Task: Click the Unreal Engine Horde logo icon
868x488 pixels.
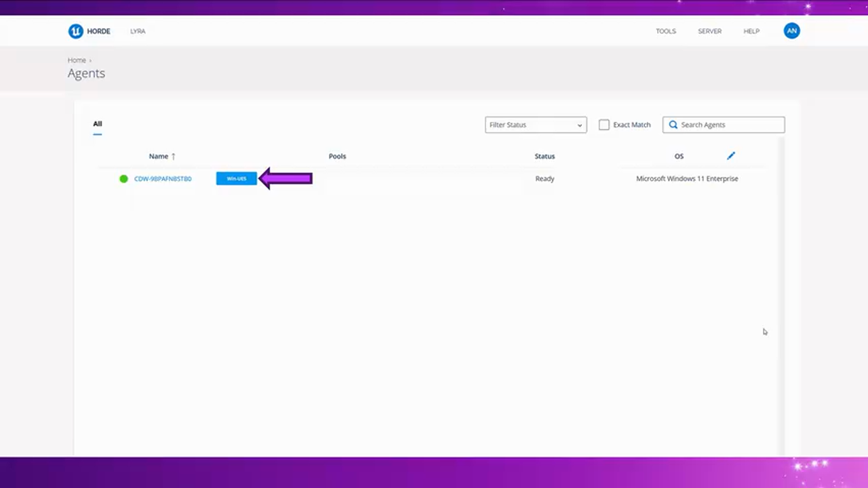Action: (x=75, y=31)
